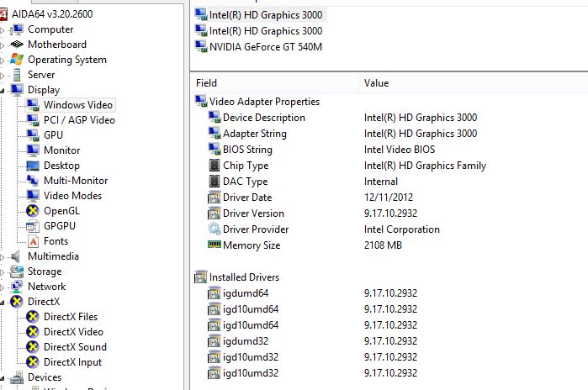Click the Memory Size RAM icon
Viewport: 588px width, 390px height.
click(x=215, y=245)
